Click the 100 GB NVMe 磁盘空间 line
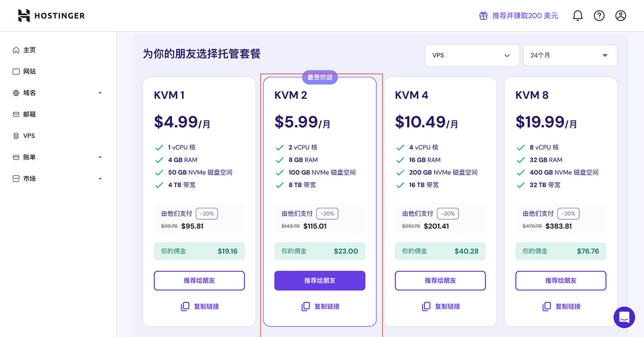The image size is (644, 337). (x=322, y=172)
